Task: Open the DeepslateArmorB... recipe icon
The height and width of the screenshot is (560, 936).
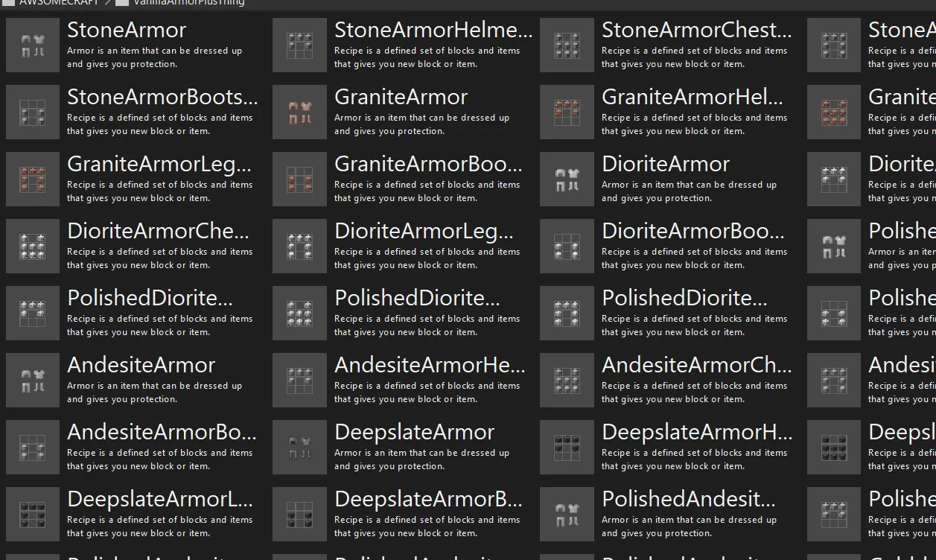Action: (300, 515)
